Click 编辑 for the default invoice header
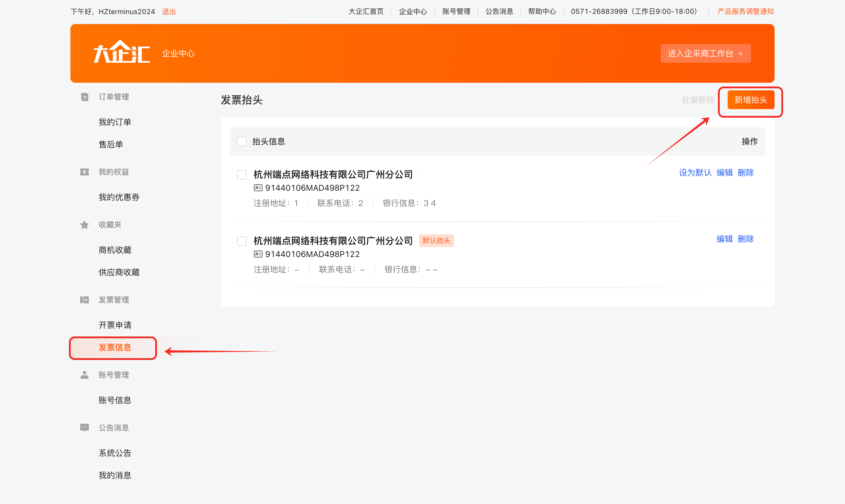The height and width of the screenshot is (504, 845). pyautogui.click(x=724, y=239)
